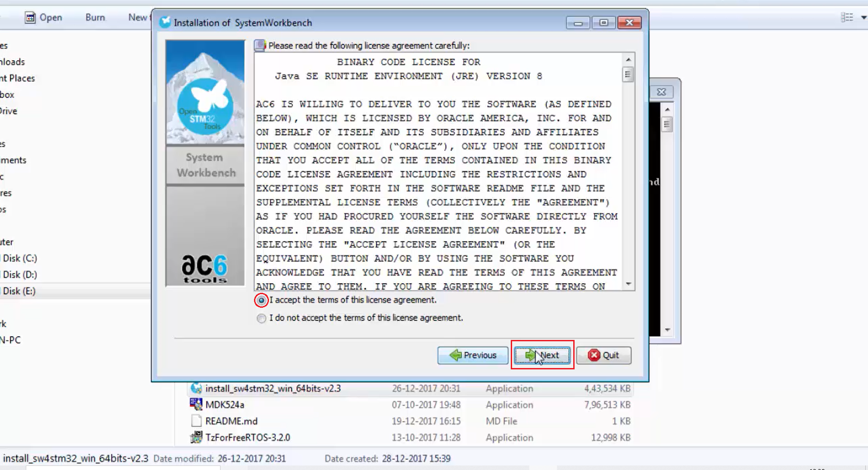Close the background console dialog
This screenshot has height=470, width=868.
coord(662,92)
